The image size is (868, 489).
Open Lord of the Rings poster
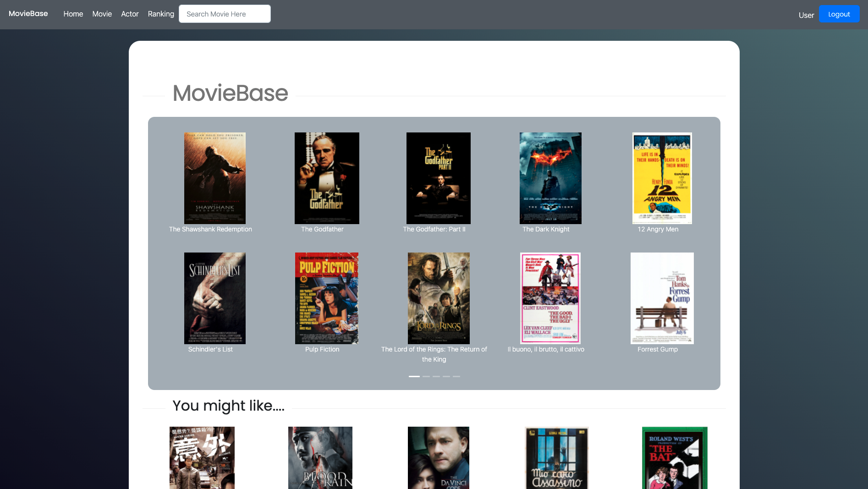pyautogui.click(x=439, y=298)
